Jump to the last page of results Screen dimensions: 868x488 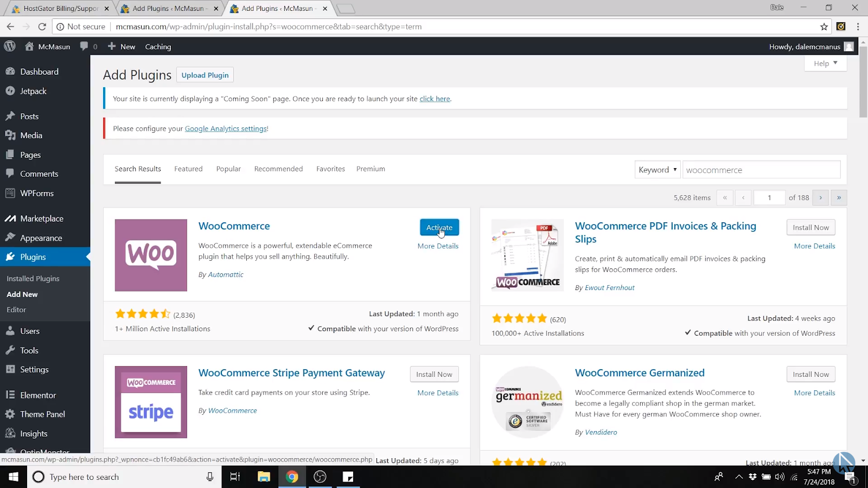pyautogui.click(x=839, y=197)
